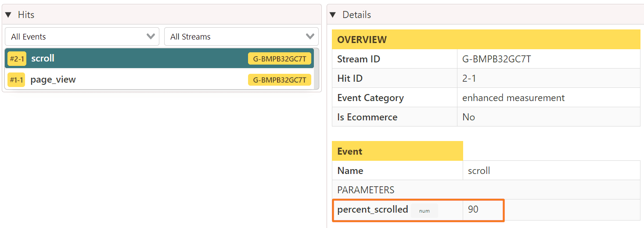644x228 pixels.
Task: Click the Event Category label
Action: 371,98
